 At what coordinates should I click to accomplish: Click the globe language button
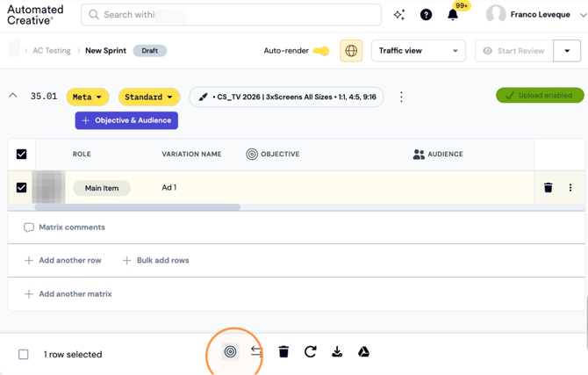tap(351, 51)
